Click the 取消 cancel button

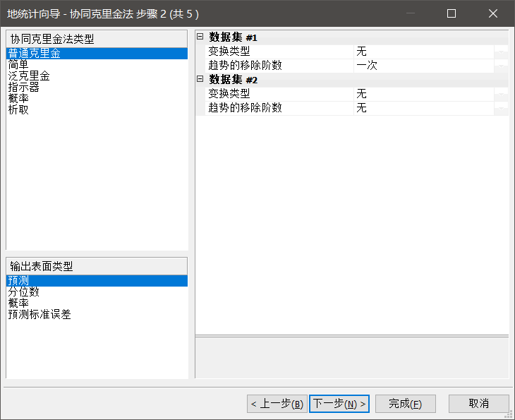tap(479, 404)
